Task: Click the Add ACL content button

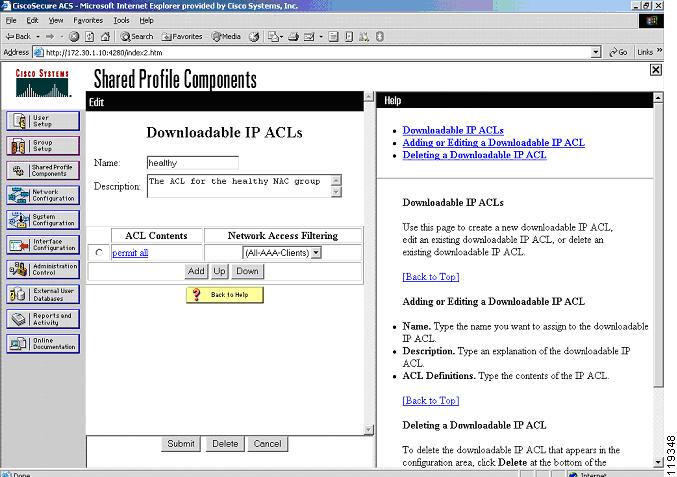Action: [x=196, y=271]
